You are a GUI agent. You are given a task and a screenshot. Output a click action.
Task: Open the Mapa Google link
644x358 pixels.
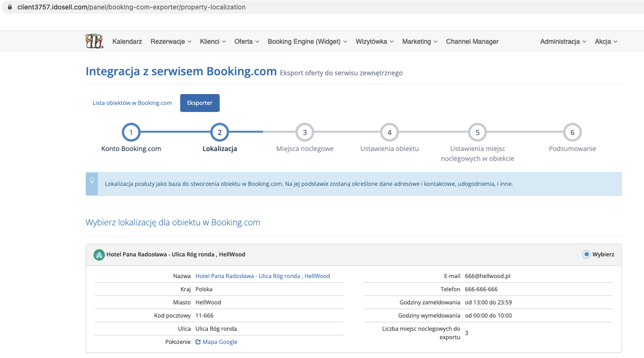tap(220, 342)
